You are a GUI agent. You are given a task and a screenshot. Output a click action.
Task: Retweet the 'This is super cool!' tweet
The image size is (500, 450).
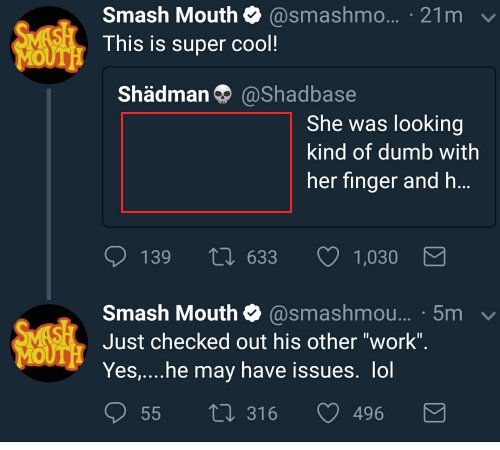point(222,257)
